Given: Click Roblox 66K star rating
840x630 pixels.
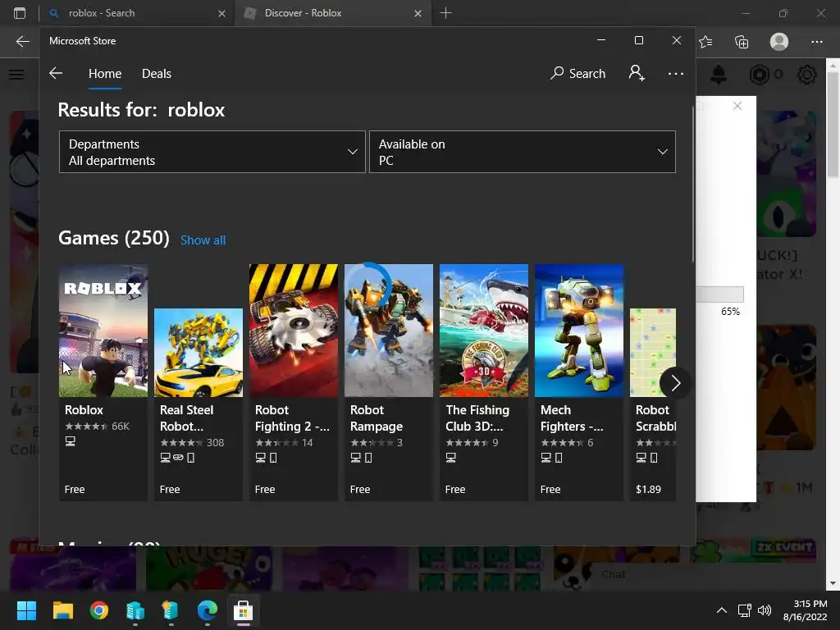Looking at the screenshot, I should 97,427.
